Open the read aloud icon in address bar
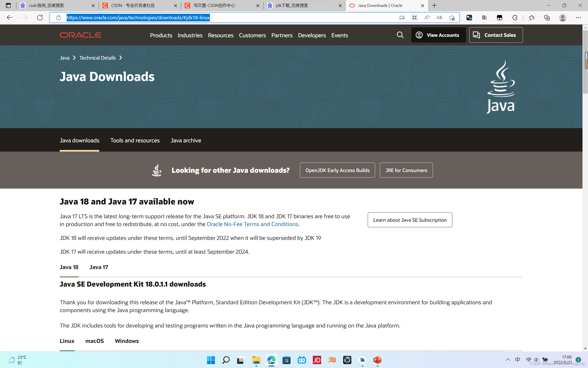Screen dimensions: 588x368 [x=427, y=17]
